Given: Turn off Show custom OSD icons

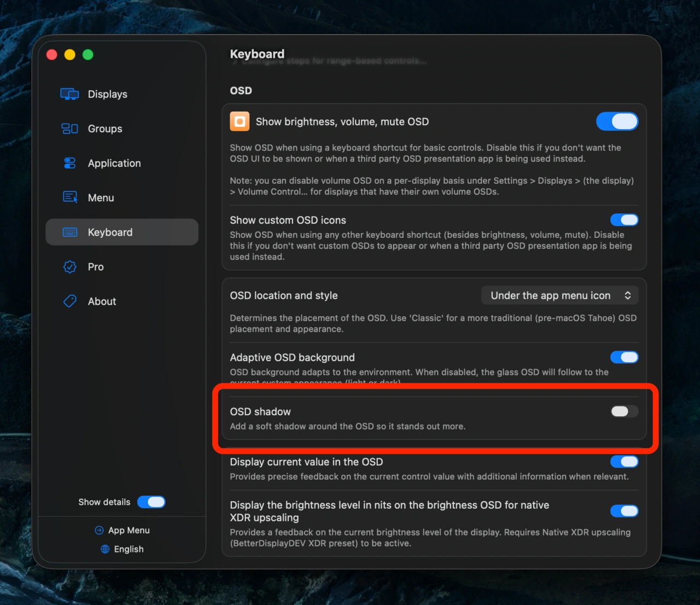Looking at the screenshot, I should (624, 220).
